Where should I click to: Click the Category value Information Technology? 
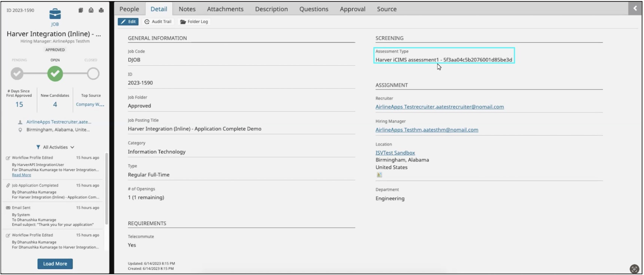pyautogui.click(x=157, y=152)
